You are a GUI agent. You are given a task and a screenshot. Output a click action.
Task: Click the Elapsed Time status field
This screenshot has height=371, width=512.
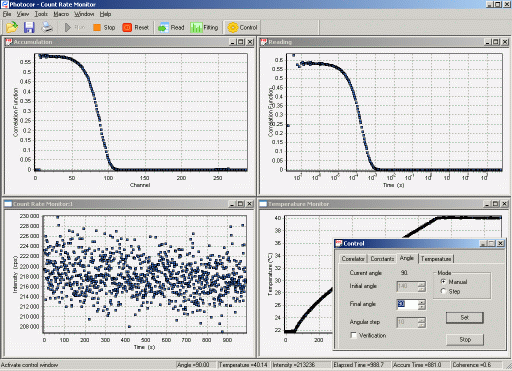[x=361, y=365]
